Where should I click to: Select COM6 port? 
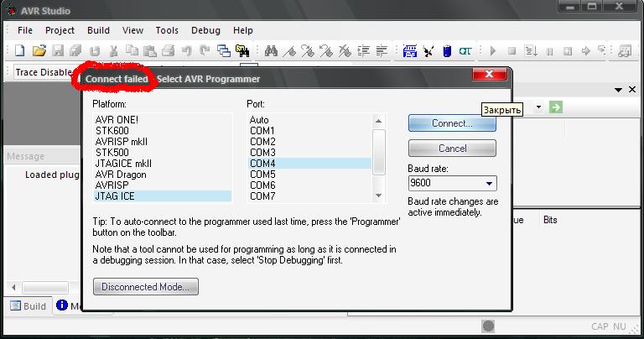coord(309,185)
